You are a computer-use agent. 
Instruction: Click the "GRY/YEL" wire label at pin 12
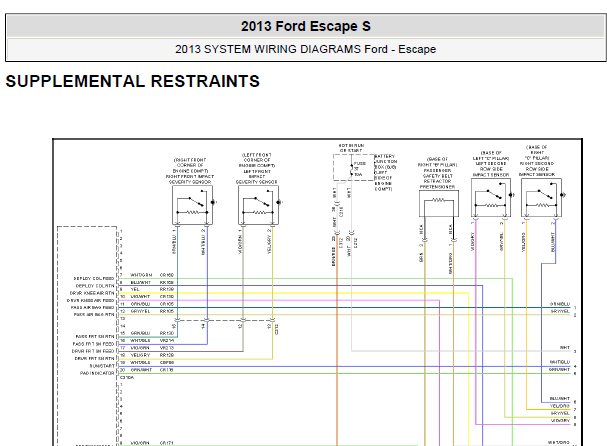click(141, 311)
